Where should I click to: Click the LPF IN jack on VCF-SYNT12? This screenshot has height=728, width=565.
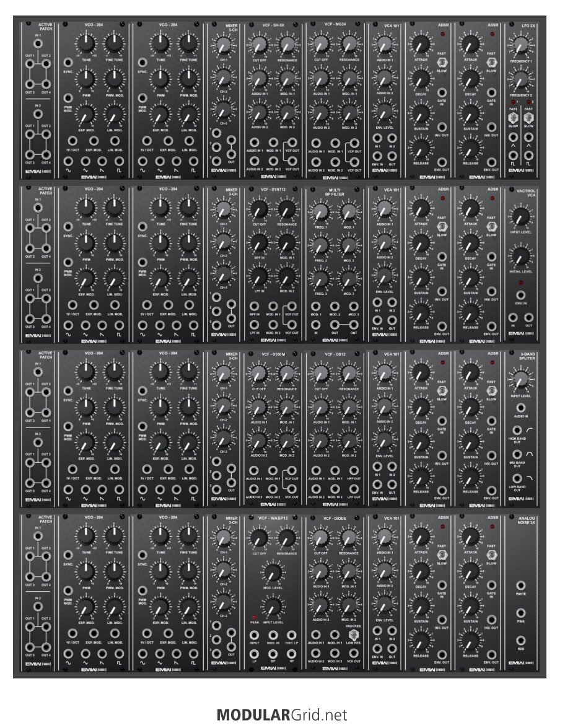point(255,325)
